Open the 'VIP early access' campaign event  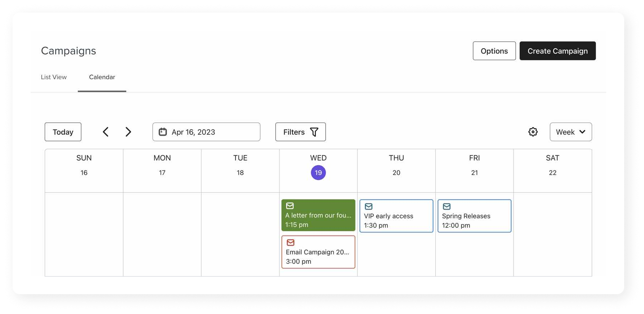396,216
